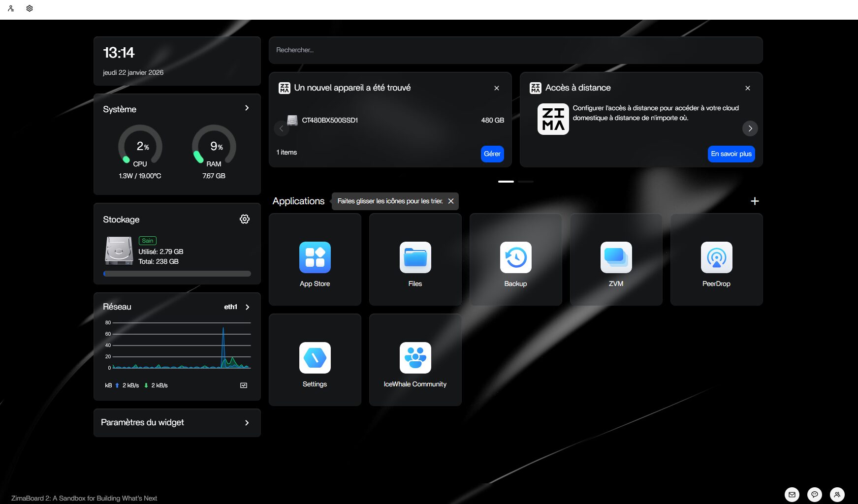Click the network chart toggle icon
Image resolution: width=858 pixels, height=504 pixels.
pos(243,385)
